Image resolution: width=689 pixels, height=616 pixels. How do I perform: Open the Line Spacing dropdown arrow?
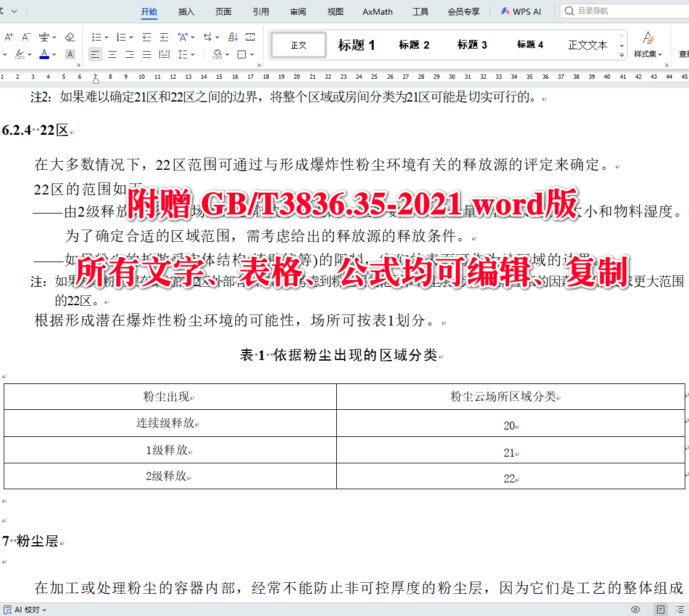193,54
